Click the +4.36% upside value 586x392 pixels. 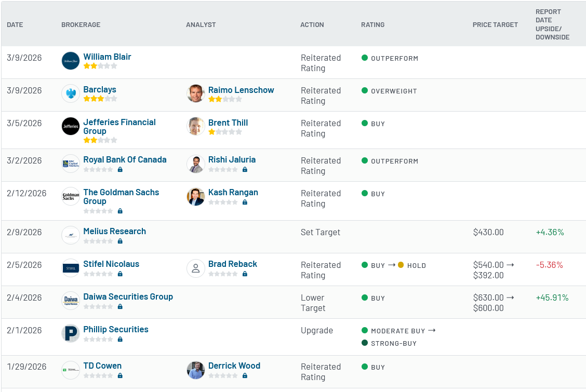[550, 232]
